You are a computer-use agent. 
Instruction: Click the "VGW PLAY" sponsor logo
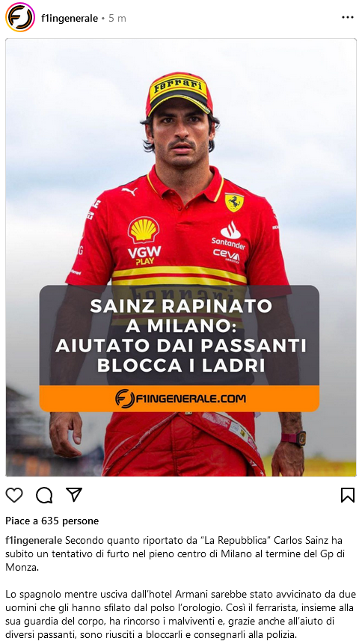tap(144, 255)
